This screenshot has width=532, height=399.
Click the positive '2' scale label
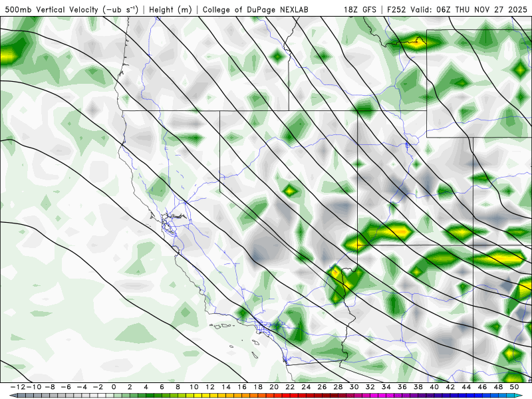[x=130, y=387]
